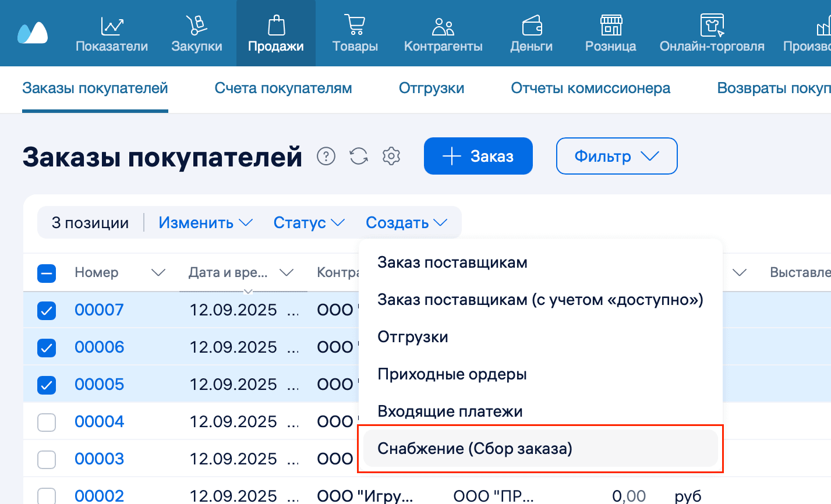Open the Изменить dropdown
Image resolution: width=831 pixels, height=504 pixels.
click(x=205, y=222)
